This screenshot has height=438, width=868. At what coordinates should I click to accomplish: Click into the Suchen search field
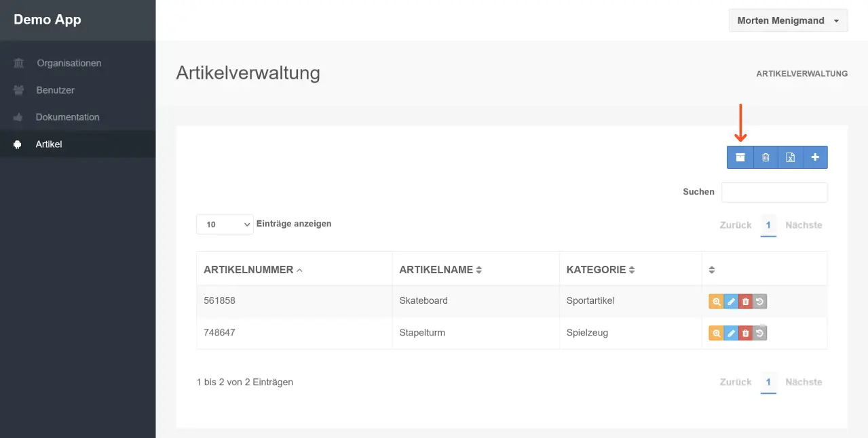(774, 193)
